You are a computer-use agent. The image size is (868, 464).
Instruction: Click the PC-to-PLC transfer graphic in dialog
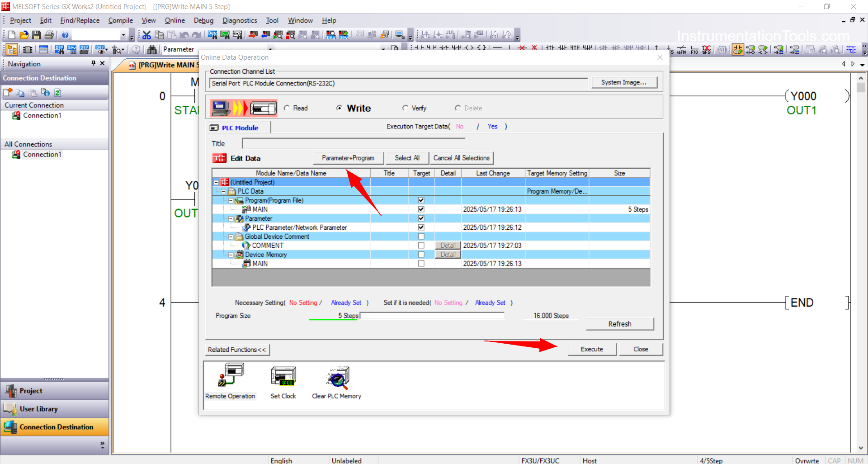click(x=244, y=108)
